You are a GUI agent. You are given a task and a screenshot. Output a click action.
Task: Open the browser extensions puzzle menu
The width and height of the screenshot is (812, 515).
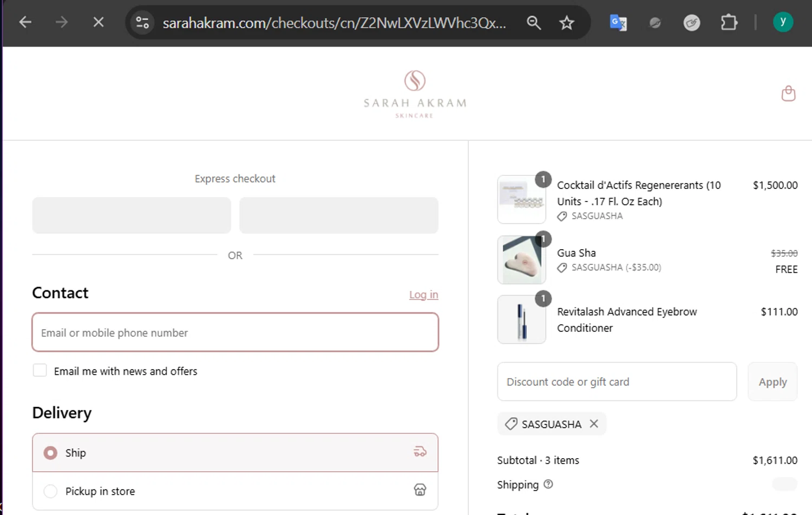729,23
